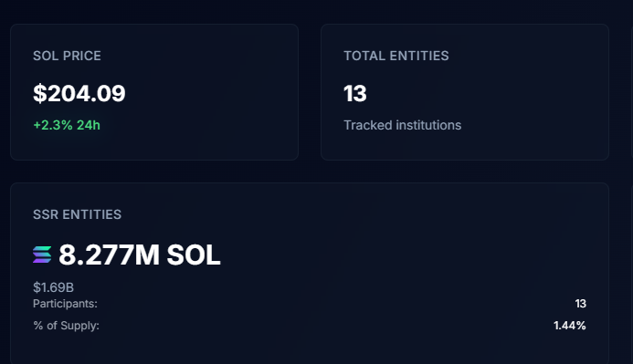Viewport: 633px width, 364px height.
Task: Click the +2.3% 24h change indicator
Action: tap(67, 125)
